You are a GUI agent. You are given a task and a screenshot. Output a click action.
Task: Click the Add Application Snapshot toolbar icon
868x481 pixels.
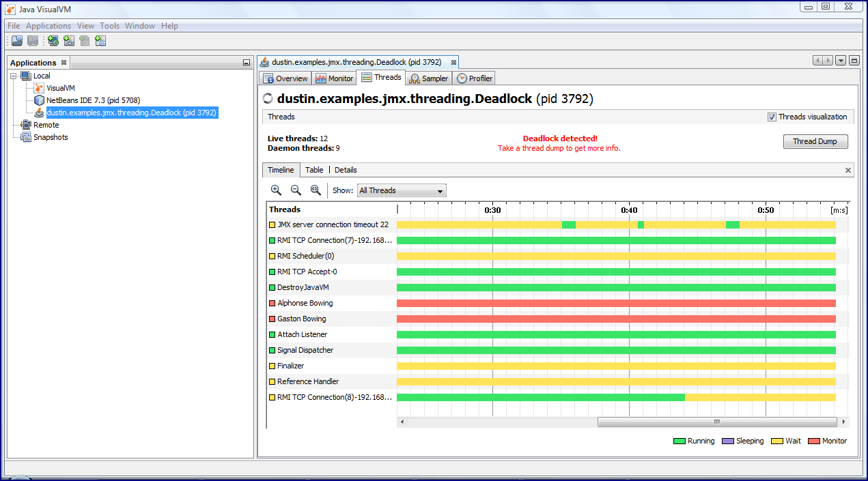pos(100,41)
